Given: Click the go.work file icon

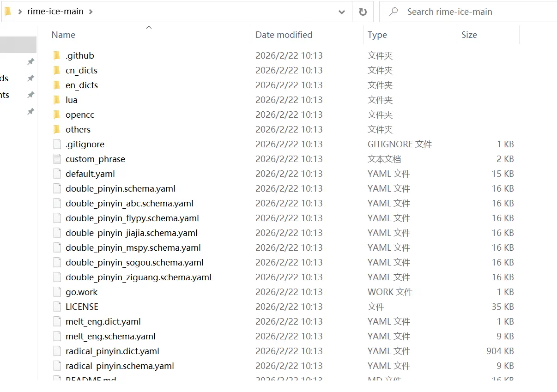Looking at the screenshot, I should point(57,292).
